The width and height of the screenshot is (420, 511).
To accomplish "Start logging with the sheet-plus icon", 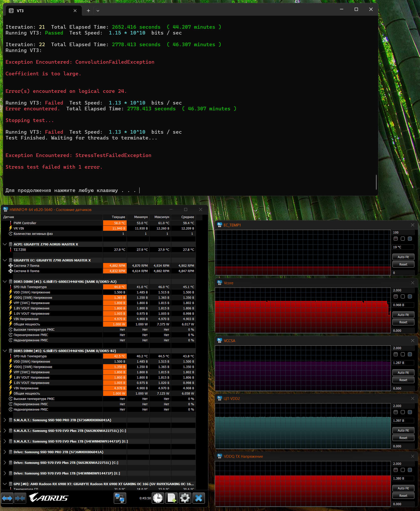I will point(171,498).
